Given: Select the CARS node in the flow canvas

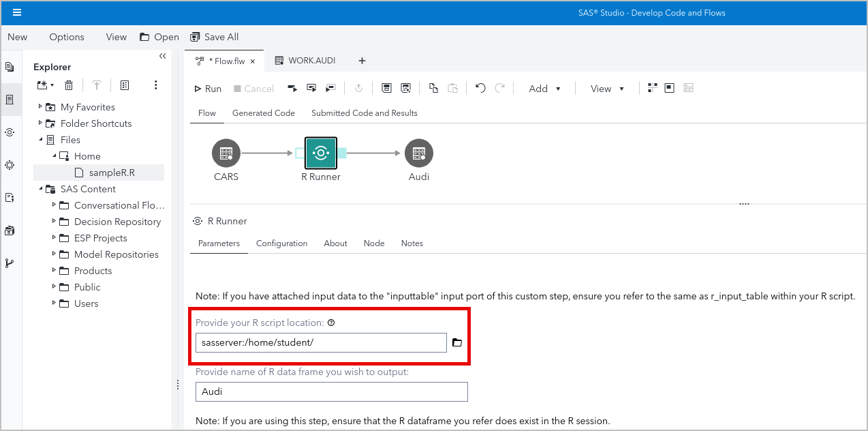Looking at the screenshot, I should pos(226,152).
